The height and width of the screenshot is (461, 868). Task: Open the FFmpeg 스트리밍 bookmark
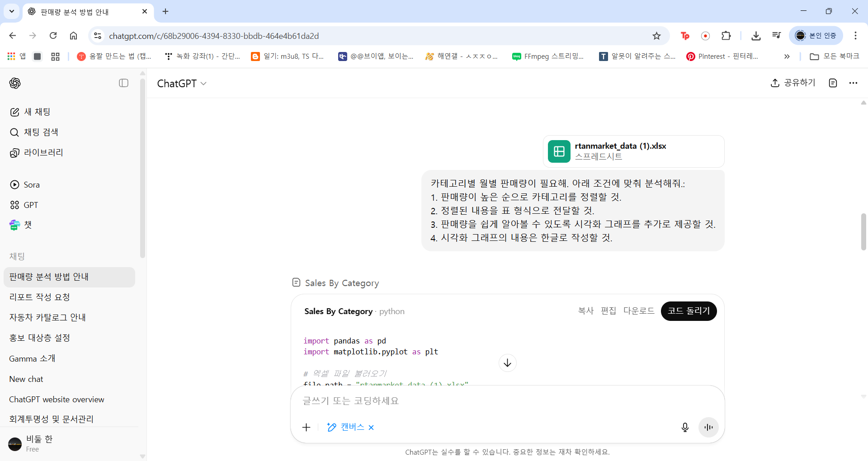point(548,56)
